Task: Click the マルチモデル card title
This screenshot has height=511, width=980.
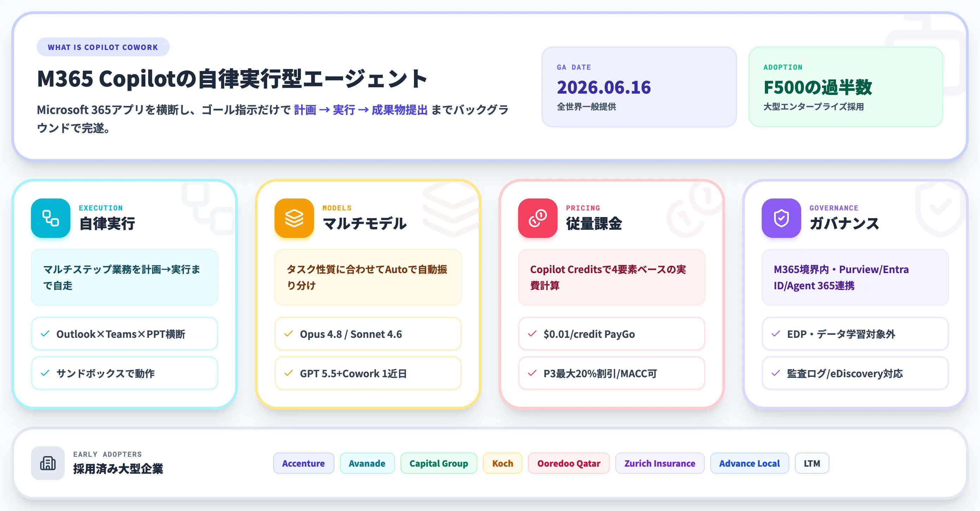Action: tap(364, 223)
